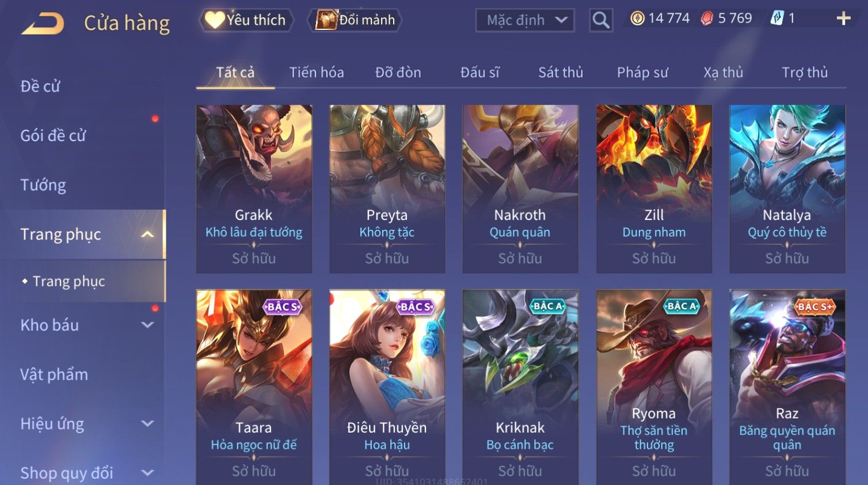Expand the Hiệu ứng sidebar section

click(147, 424)
